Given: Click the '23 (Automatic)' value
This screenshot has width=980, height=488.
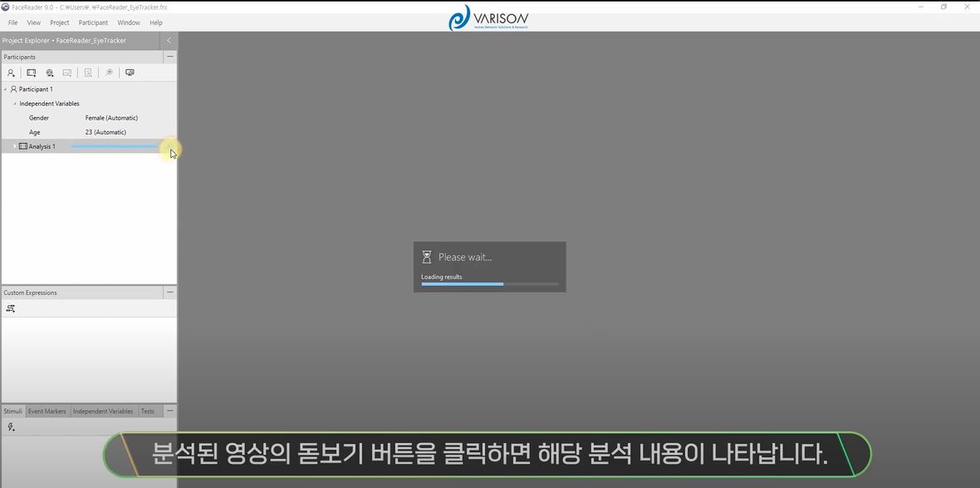Looking at the screenshot, I should [105, 132].
